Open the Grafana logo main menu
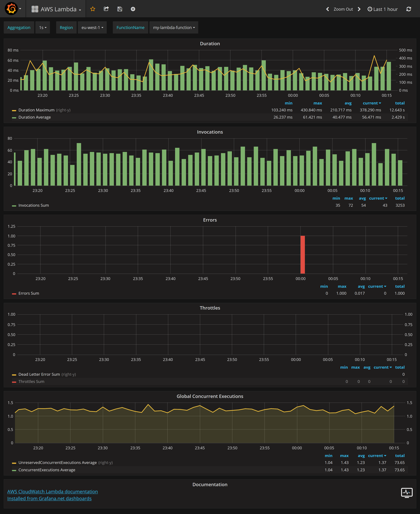The width and height of the screenshot is (420, 514). point(11,9)
